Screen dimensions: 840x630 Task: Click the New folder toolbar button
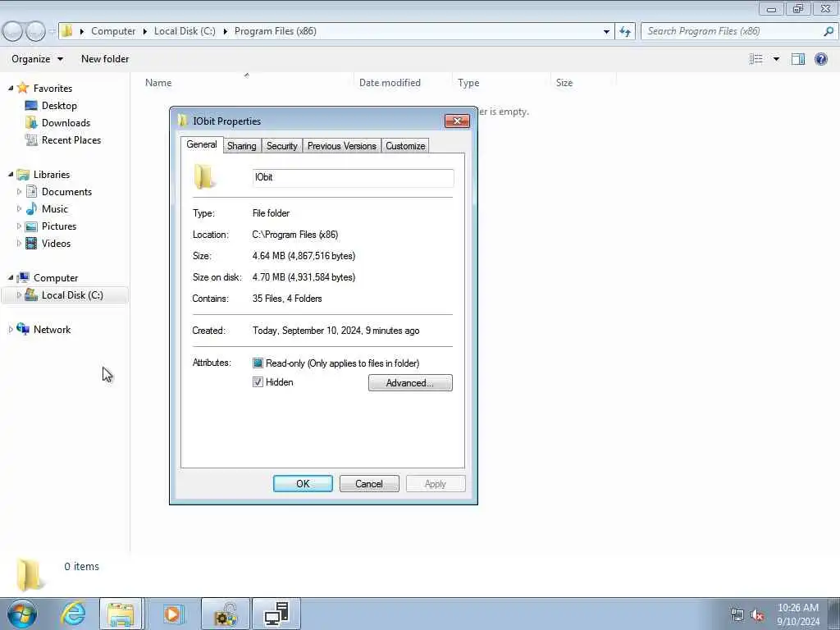[105, 59]
